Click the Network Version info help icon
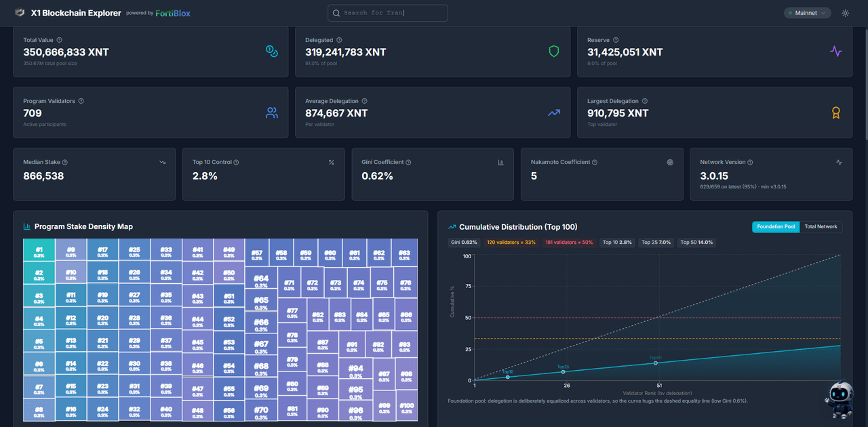The width and height of the screenshot is (868, 427). (750, 162)
